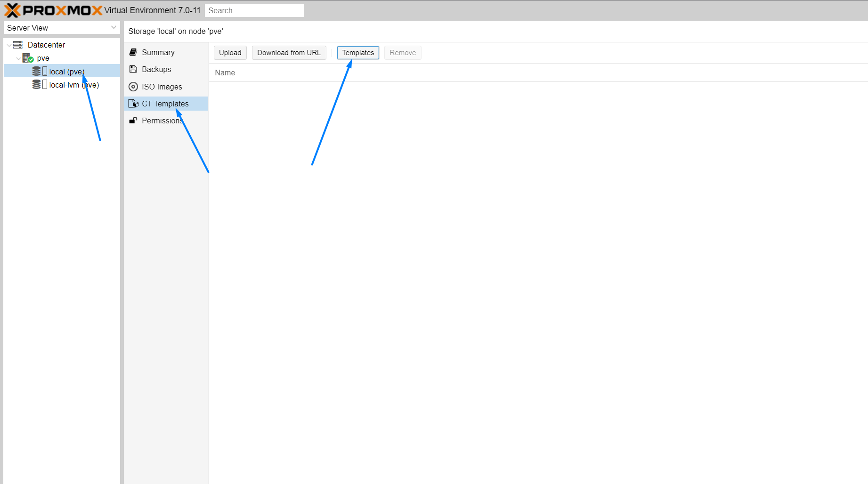This screenshot has width=868, height=484.
Task: Open the Backups section
Action: pos(166,69)
